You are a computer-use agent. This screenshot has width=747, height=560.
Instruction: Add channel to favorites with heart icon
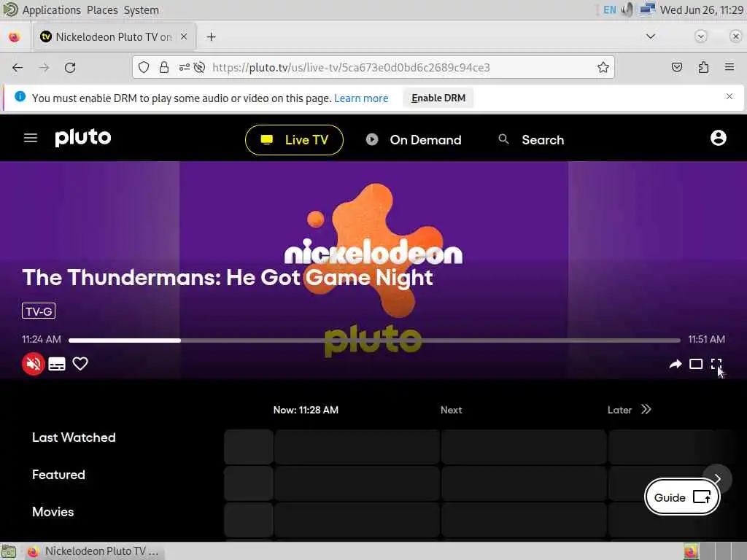(x=80, y=364)
